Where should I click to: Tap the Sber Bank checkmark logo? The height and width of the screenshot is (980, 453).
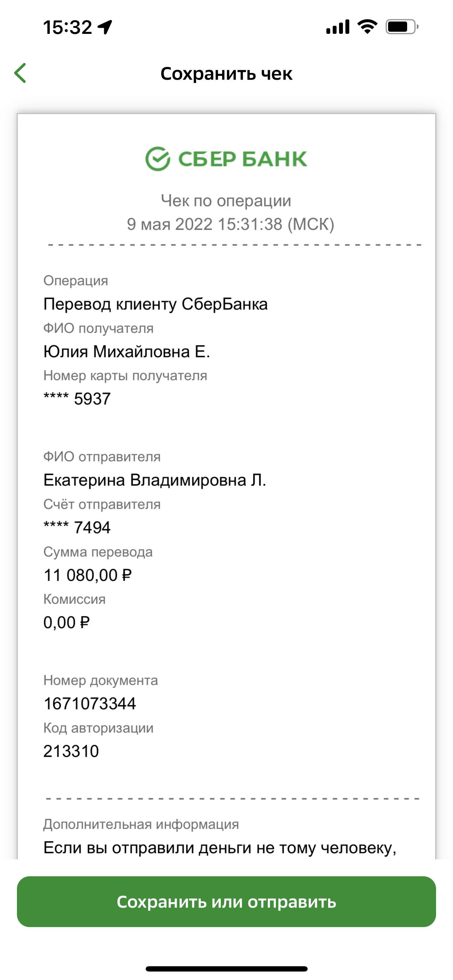pos(157,159)
